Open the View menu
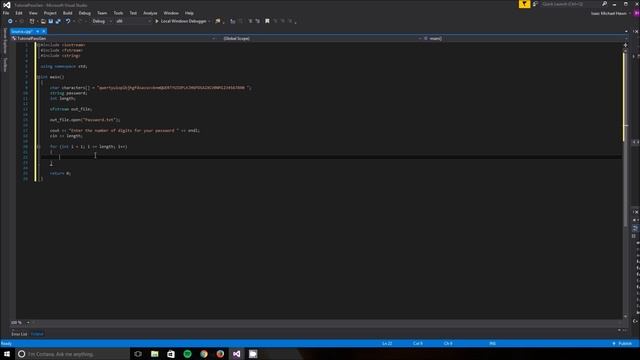 [x=33, y=13]
